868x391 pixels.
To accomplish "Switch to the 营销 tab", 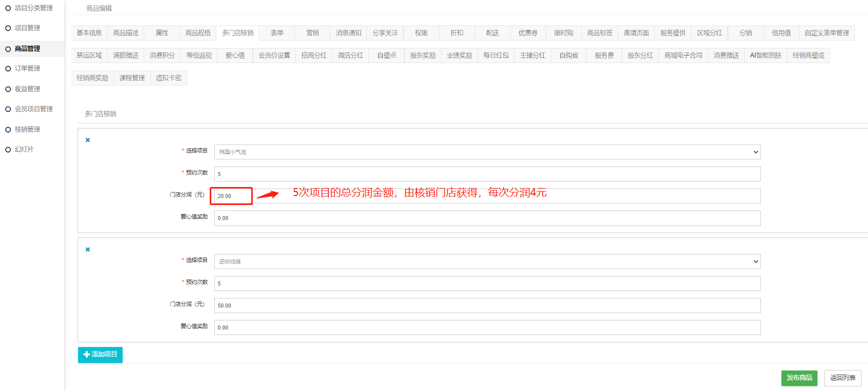I will 312,33.
